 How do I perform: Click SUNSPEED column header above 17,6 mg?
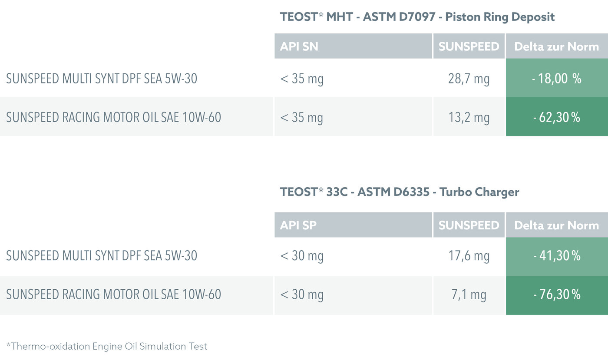point(469,225)
